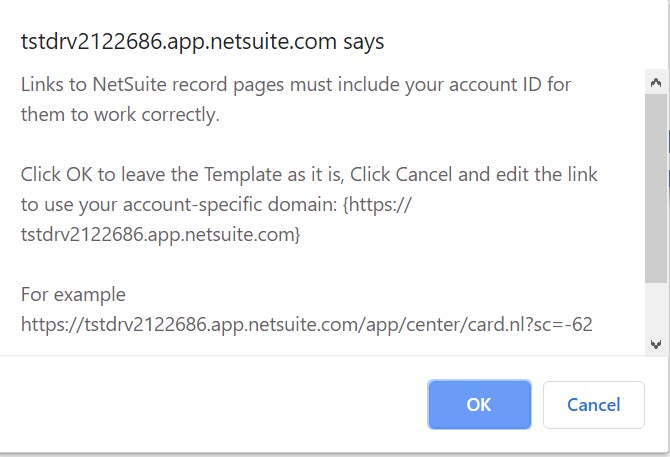
Task: Click the phrase 'edit the link' in the message
Action: coord(544,174)
